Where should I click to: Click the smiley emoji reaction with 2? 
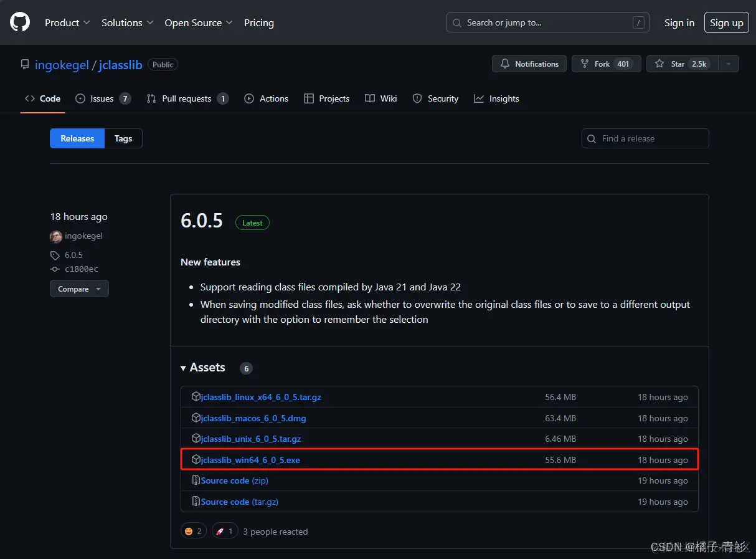point(193,531)
